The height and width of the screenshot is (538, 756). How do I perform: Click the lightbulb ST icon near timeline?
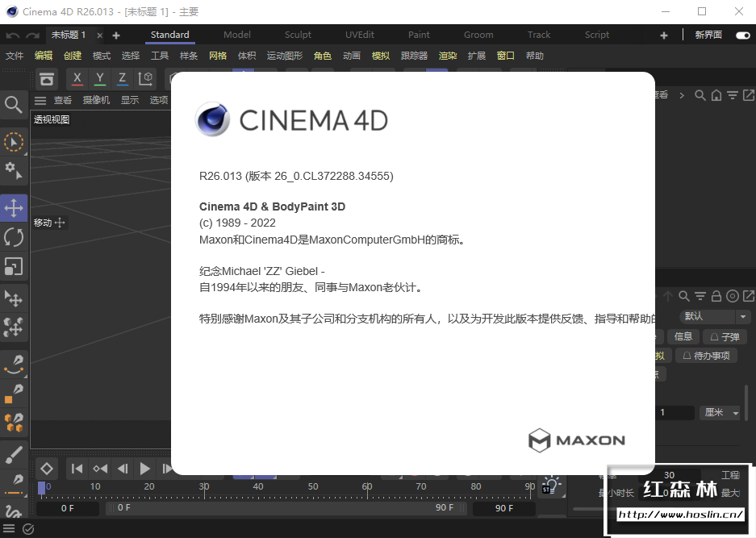pos(551,485)
